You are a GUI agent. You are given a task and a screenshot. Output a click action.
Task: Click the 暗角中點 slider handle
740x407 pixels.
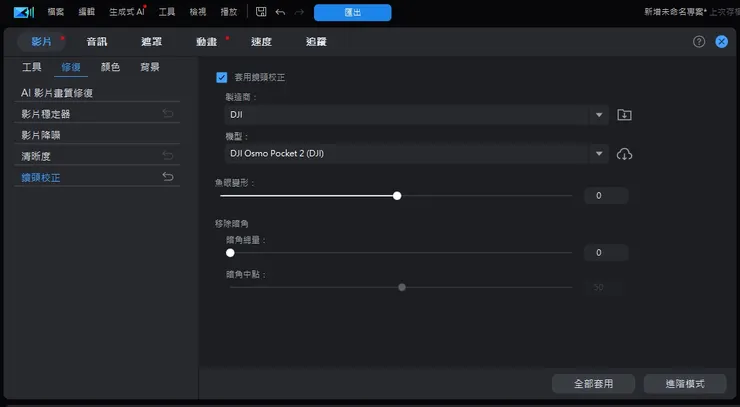point(402,287)
